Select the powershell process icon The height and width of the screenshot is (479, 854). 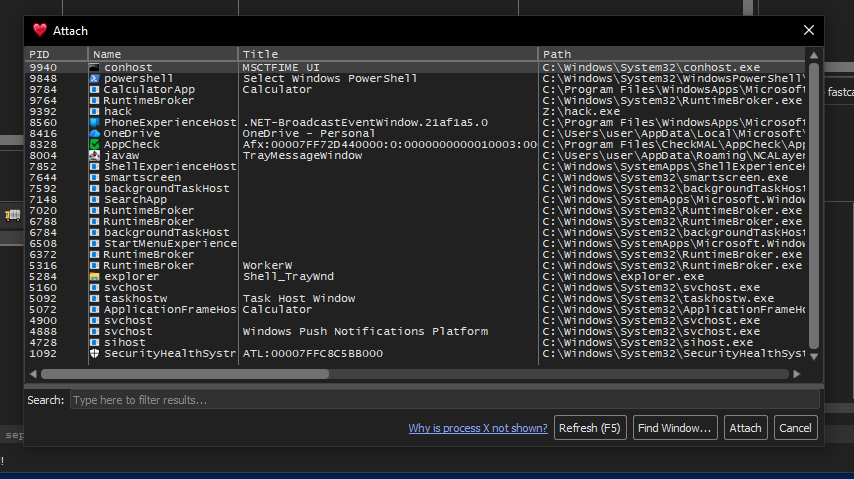pyautogui.click(x=94, y=78)
